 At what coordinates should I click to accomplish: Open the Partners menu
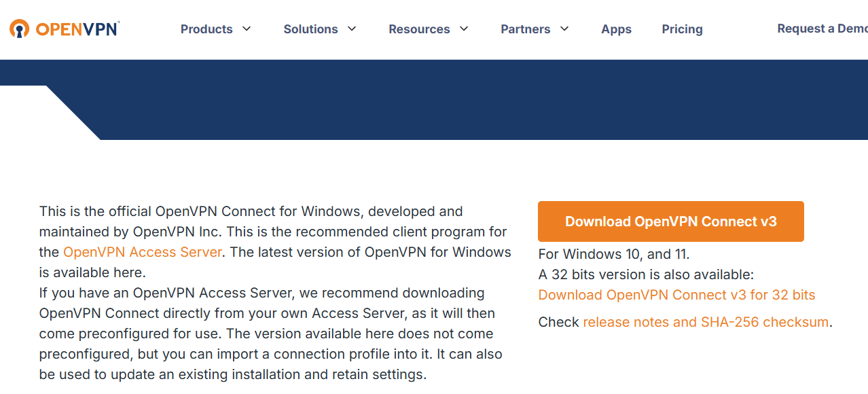pos(526,29)
